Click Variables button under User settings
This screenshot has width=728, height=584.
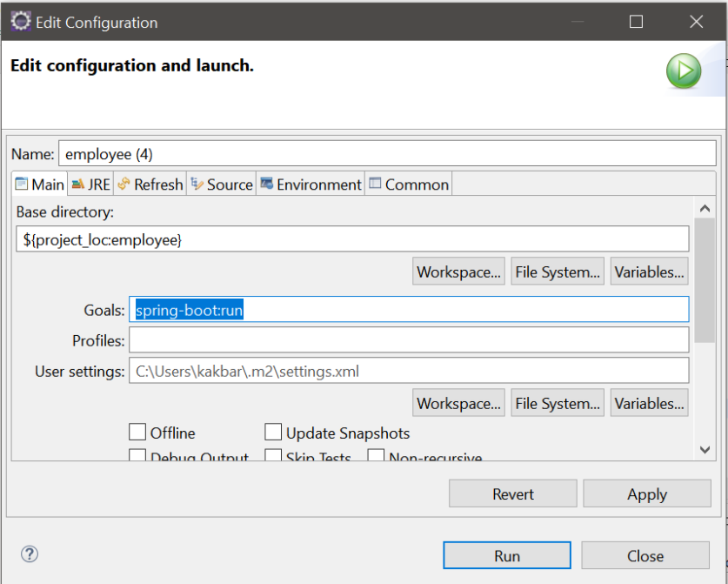click(x=649, y=403)
